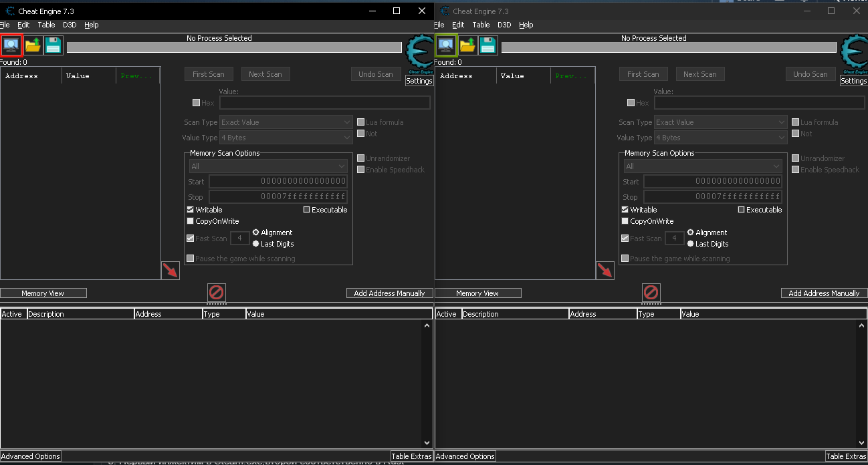Click the floppy disk save icon in right window
Viewport: 868px width, 465px height.
pos(488,45)
